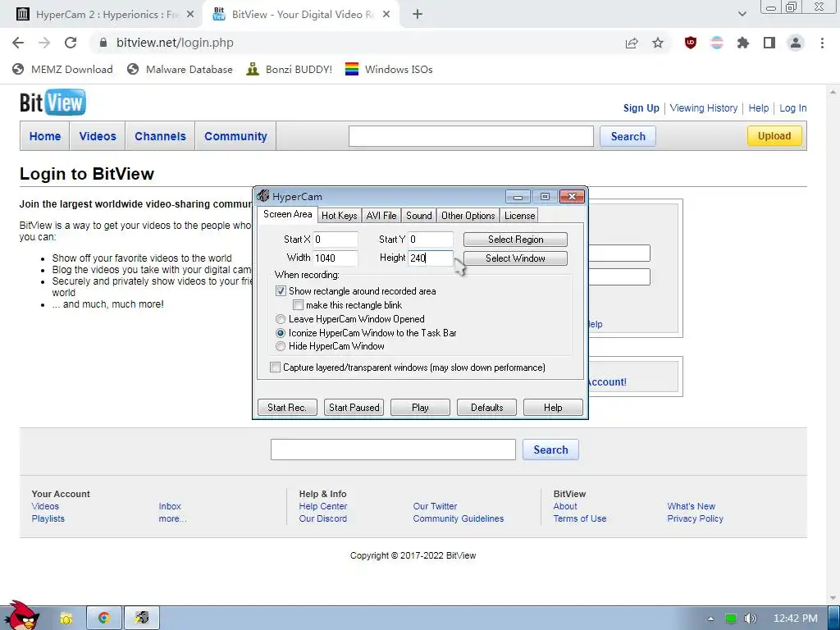Image resolution: width=840 pixels, height=630 pixels.
Task: Click the HyperCam Play button
Action: point(421,408)
